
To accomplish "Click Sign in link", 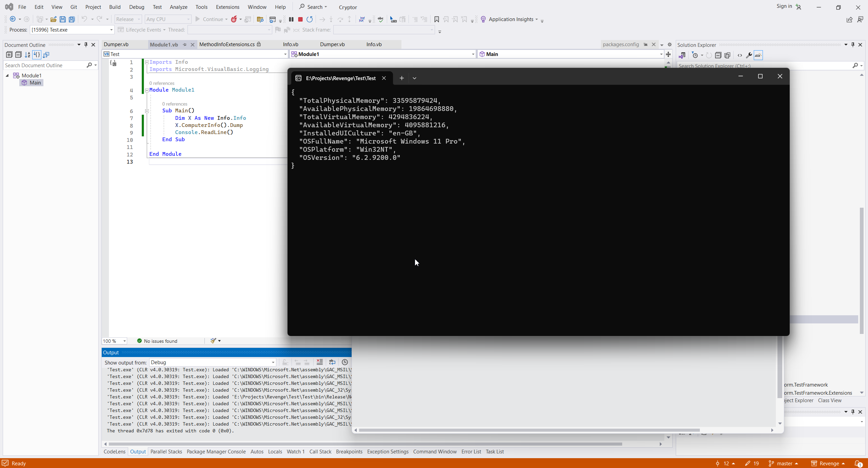I will (784, 6).
